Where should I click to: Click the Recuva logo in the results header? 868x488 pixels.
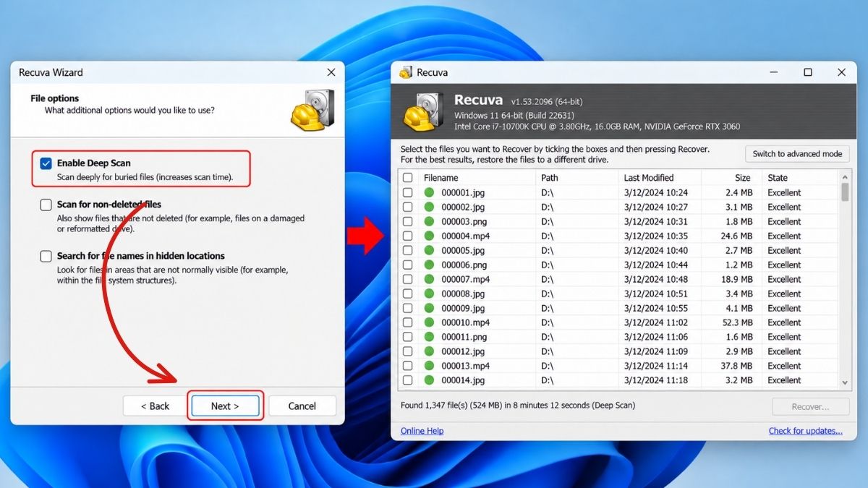pos(424,111)
